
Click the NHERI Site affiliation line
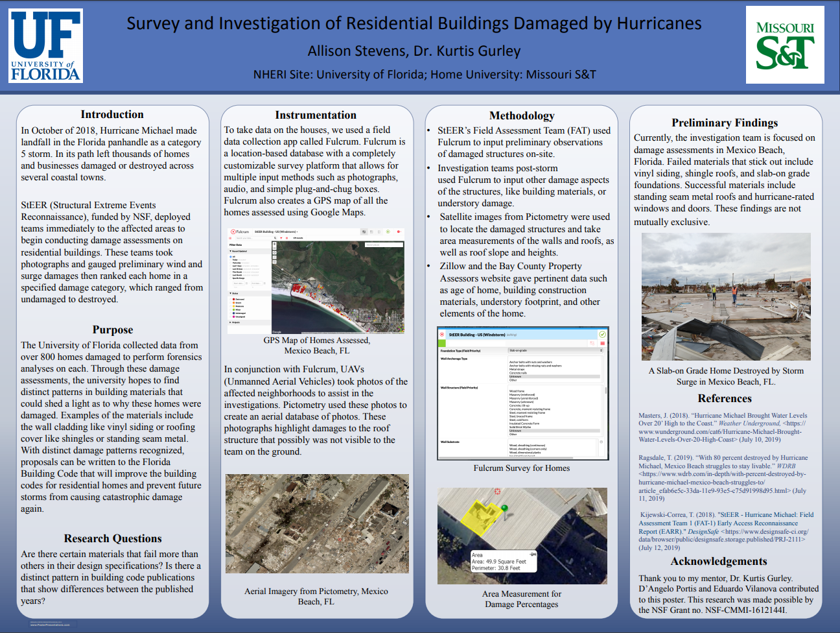(x=425, y=75)
